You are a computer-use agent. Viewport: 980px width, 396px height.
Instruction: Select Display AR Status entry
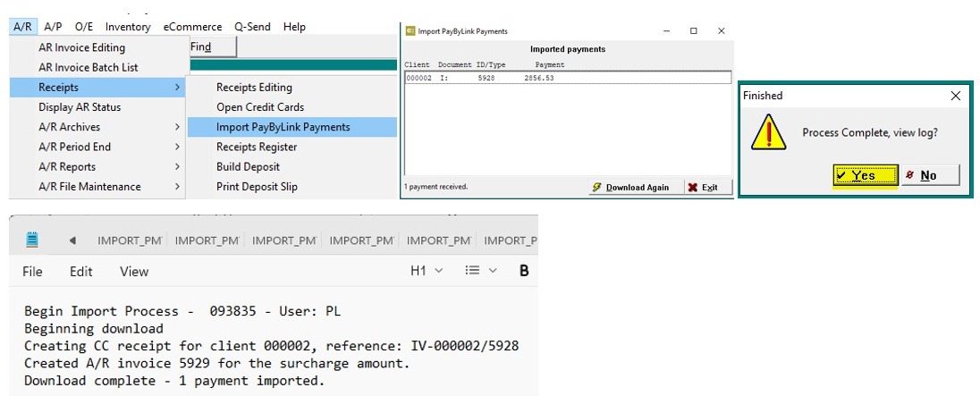97,107
